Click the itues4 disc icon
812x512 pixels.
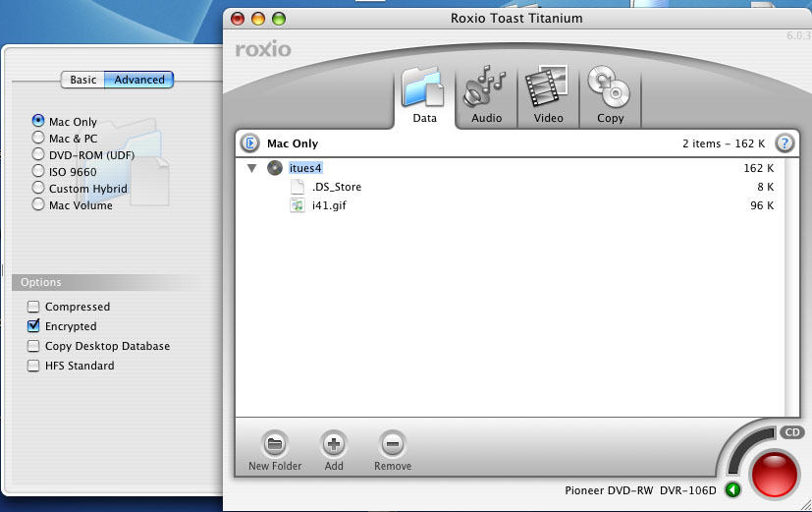(275, 168)
